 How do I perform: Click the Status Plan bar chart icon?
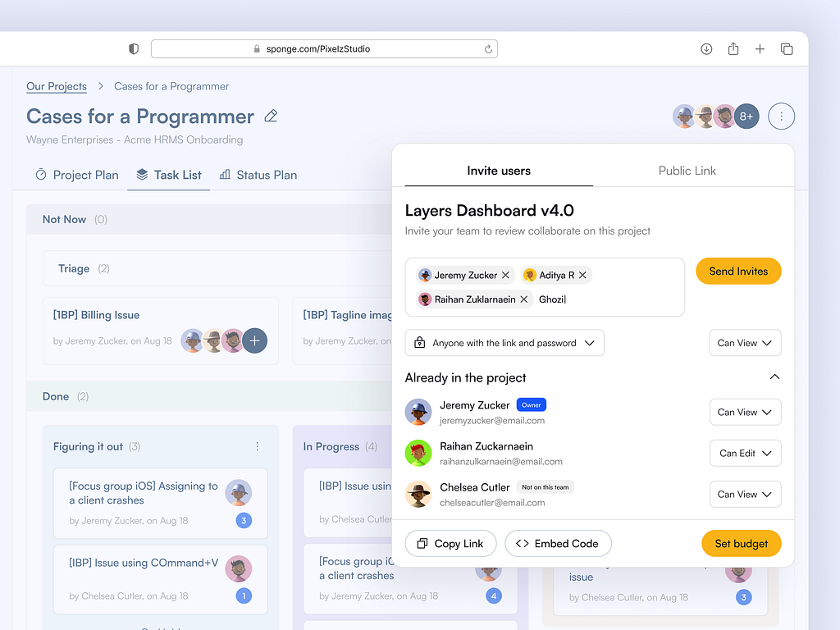[x=225, y=175]
